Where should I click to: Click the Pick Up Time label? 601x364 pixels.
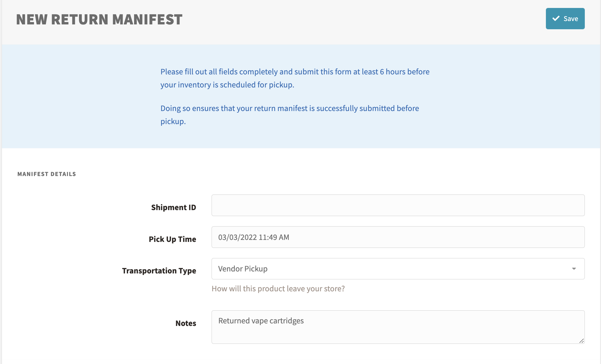click(x=172, y=239)
